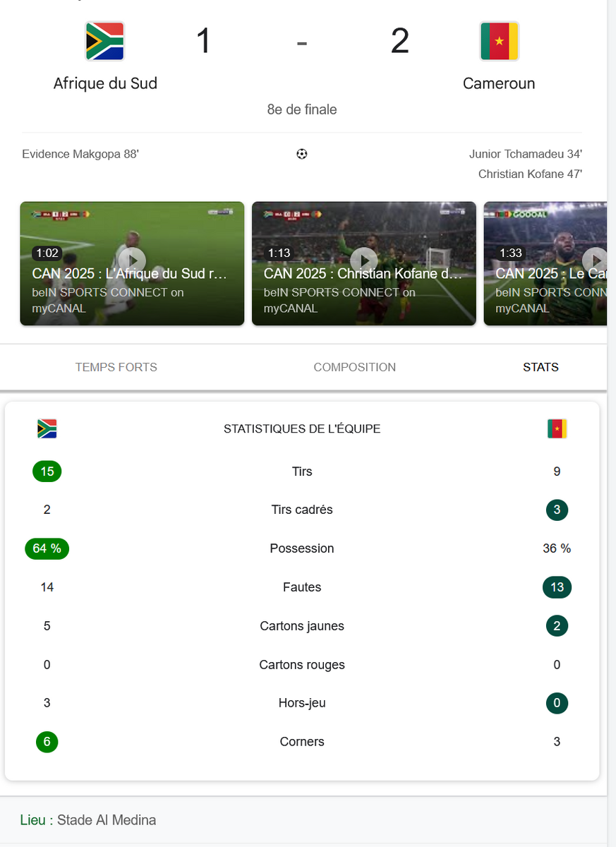Open the Composition tab
This screenshot has height=847, width=616.
(355, 367)
